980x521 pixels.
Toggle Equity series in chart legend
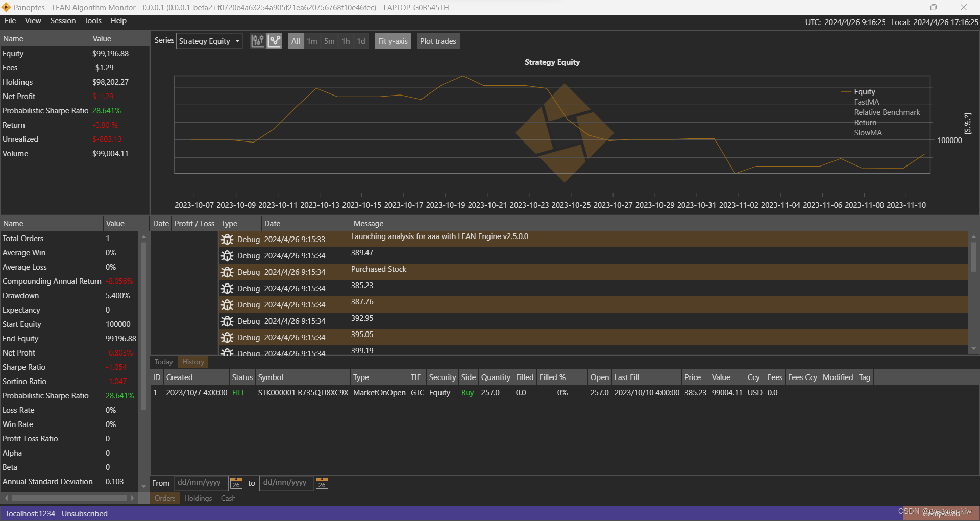tap(864, 92)
